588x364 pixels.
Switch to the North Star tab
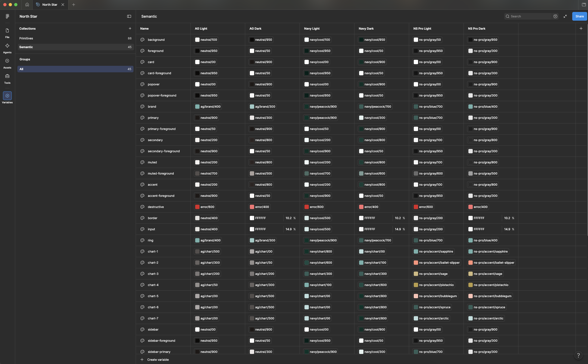tap(50, 5)
